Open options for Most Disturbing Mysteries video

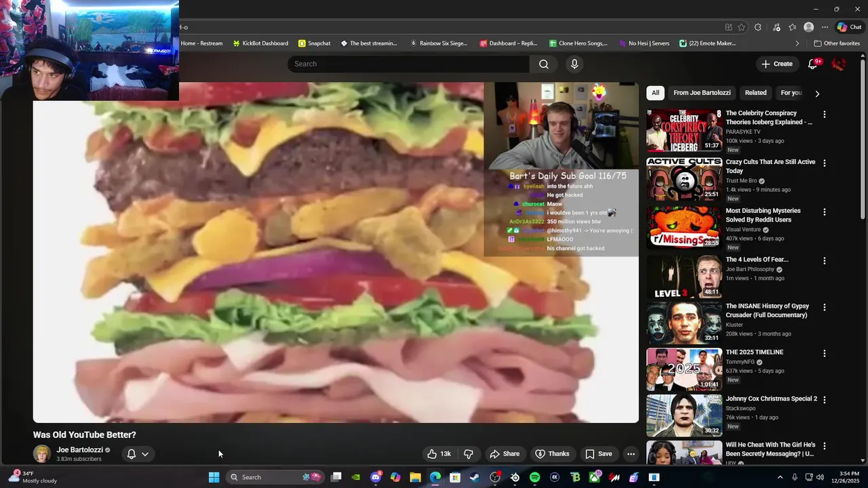click(825, 212)
